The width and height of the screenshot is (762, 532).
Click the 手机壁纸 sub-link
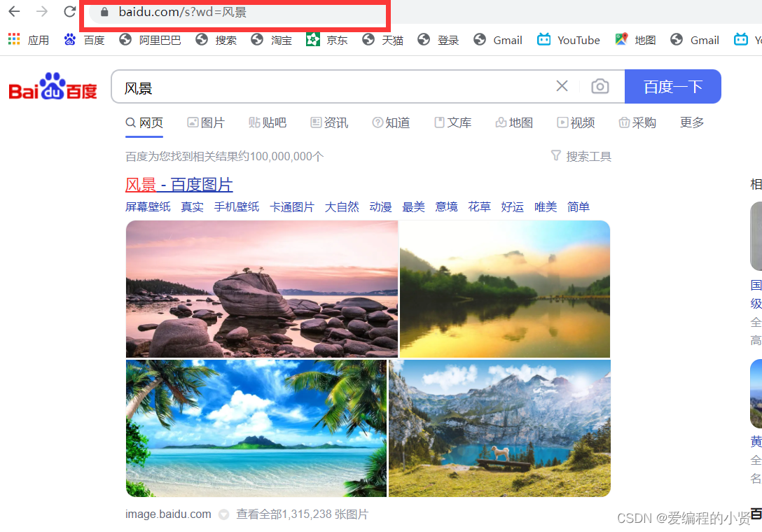[237, 207]
